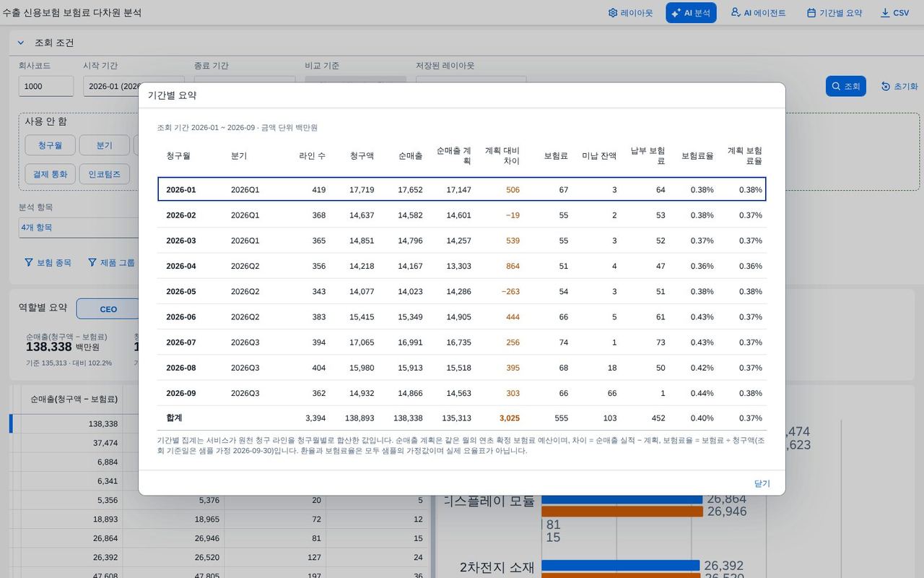The width and height of the screenshot is (924, 578).
Task: Click the AI 에이전트 person icon
Action: (x=736, y=12)
